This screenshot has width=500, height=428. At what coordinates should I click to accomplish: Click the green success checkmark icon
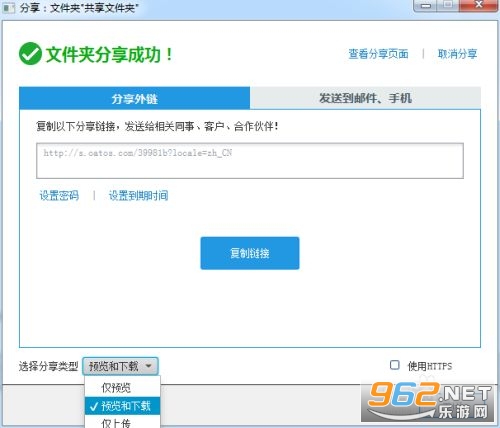coord(30,54)
